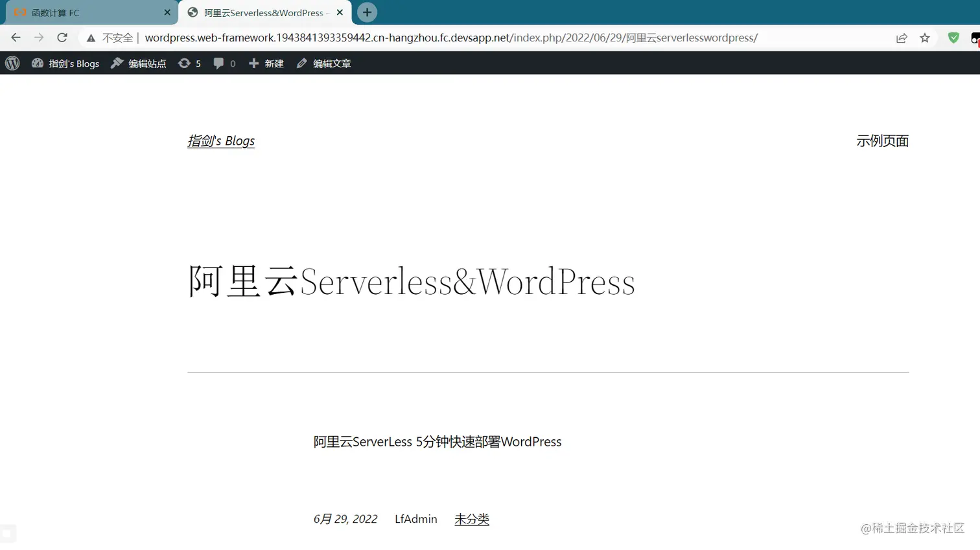Screen dimensions: 980x550
Task: Enable page sharing via the share icon
Action: 901,38
